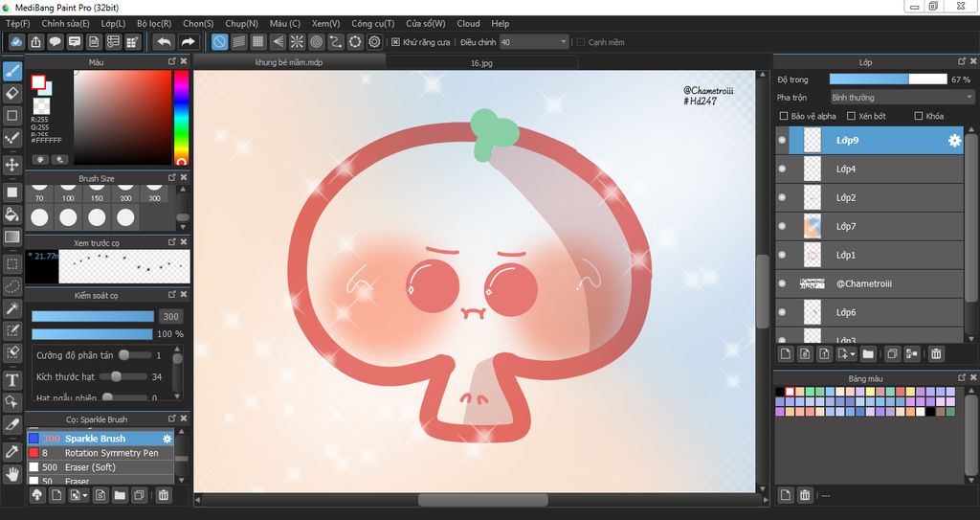Hide the Lớp7 layer
This screenshot has height=520, width=980.
tap(782, 227)
